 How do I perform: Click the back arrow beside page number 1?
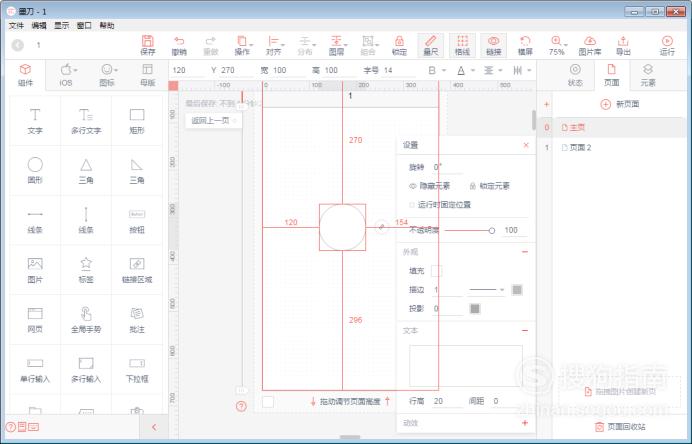point(18,45)
